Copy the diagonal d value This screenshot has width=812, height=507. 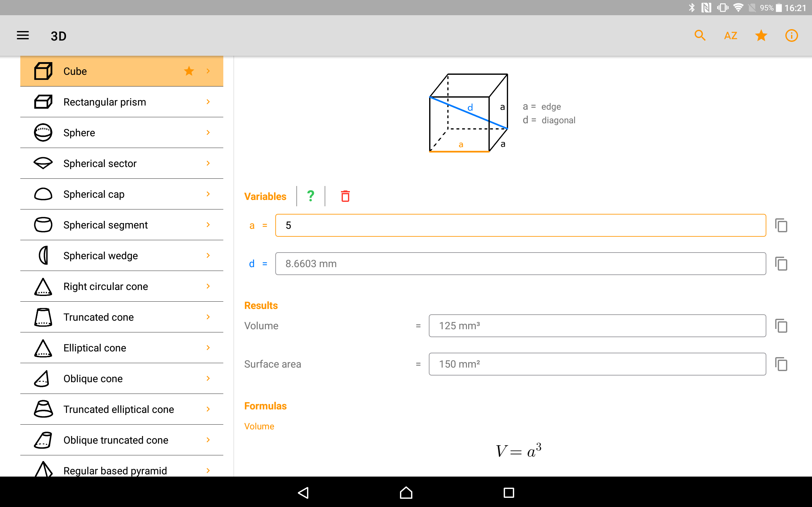click(x=781, y=264)
